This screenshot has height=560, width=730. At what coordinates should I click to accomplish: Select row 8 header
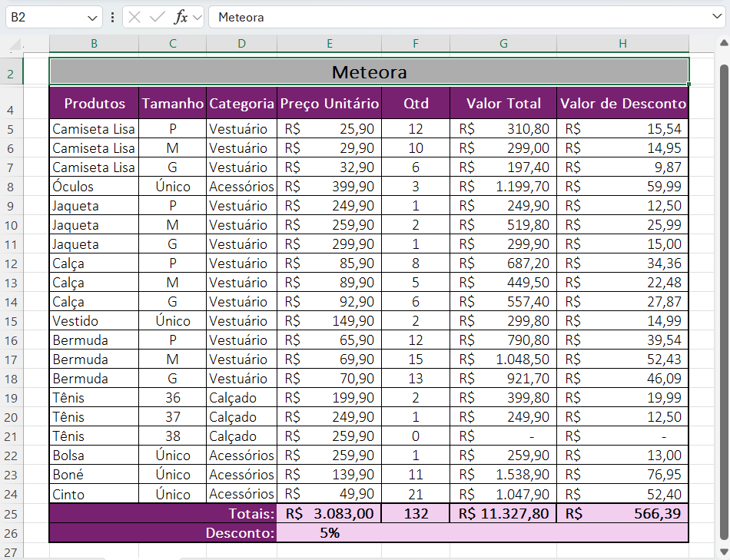pyautogui.click(x=11, y=187)
